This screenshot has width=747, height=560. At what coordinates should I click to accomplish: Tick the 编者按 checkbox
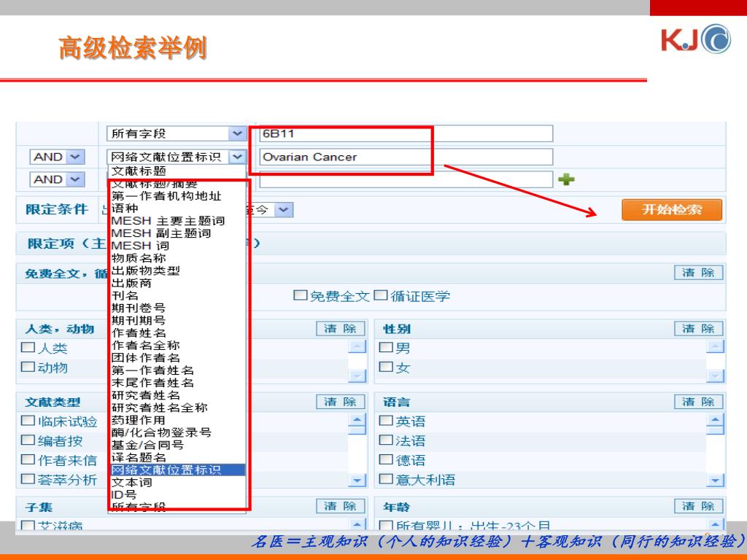(28, 440)
